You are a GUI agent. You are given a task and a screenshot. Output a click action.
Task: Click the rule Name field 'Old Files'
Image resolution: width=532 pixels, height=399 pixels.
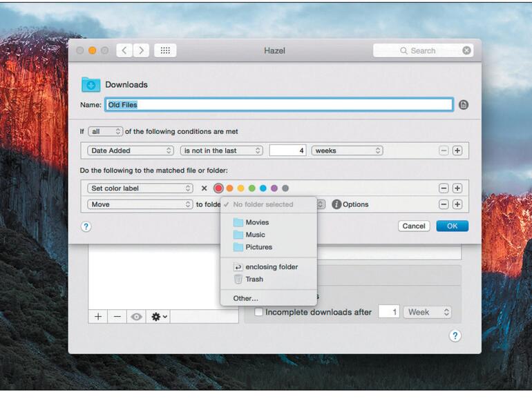click(279, 105)
